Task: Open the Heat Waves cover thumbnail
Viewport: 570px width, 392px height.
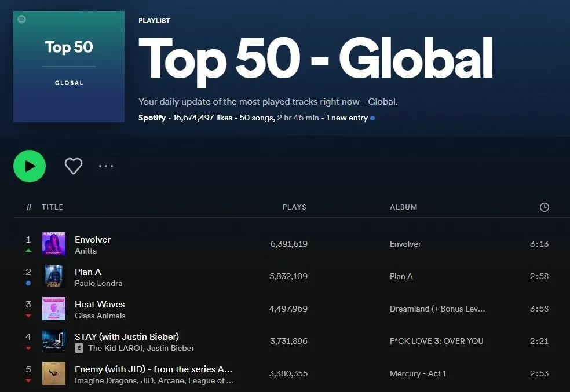Action: [54, 309]
